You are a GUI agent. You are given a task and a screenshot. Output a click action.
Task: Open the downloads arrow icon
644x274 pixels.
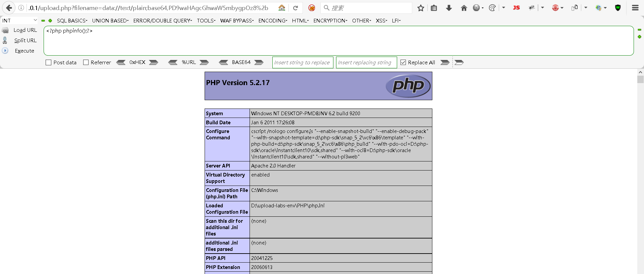coord(449,8)
